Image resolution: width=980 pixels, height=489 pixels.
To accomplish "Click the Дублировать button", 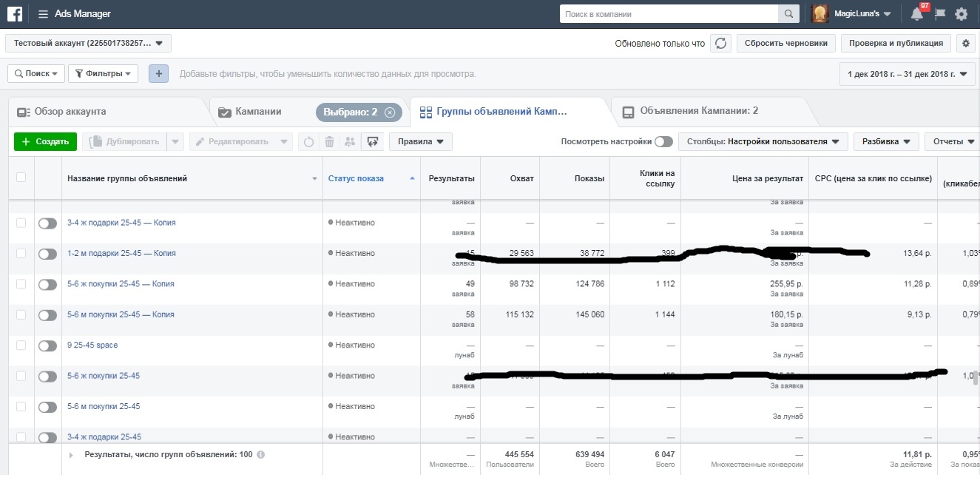I will point(125,141).
